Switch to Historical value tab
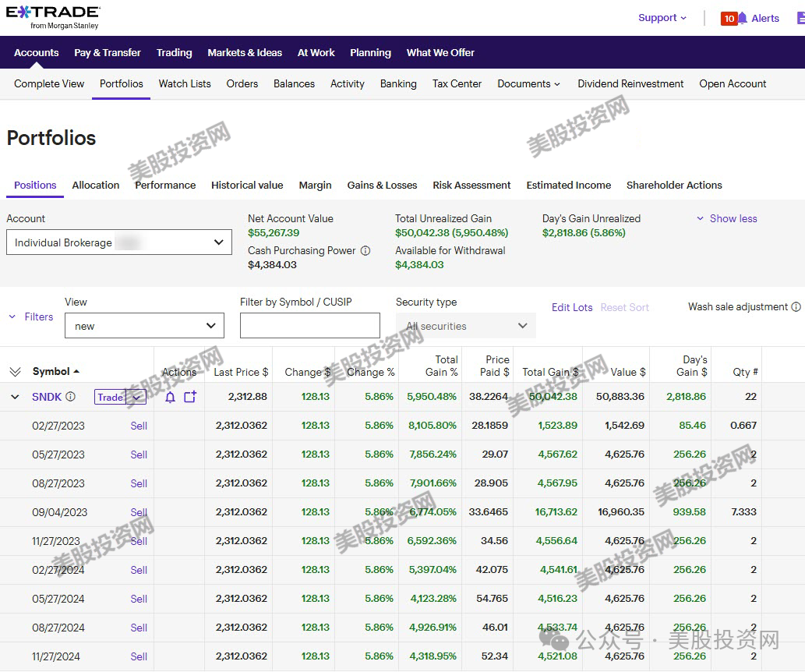The width and height of the screenshot is (805, 672). [x=247, y=185]
